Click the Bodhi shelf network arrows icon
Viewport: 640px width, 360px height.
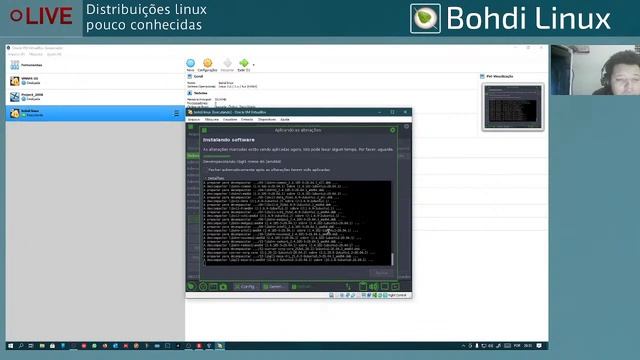click(348, 287)
